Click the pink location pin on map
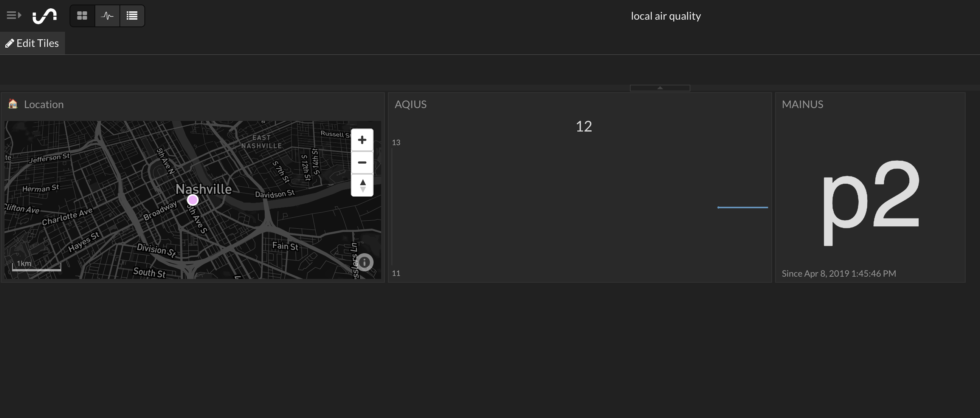 coord(192,200)
